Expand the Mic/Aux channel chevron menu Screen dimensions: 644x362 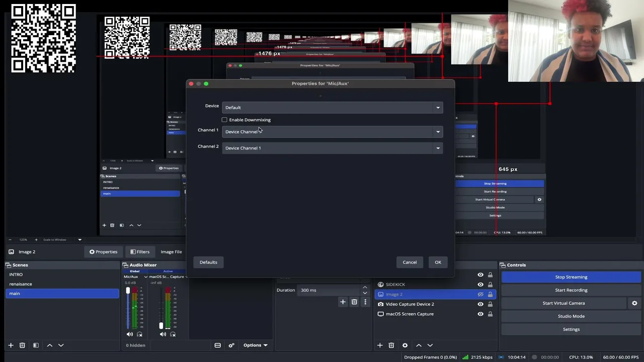click(146, 277)
